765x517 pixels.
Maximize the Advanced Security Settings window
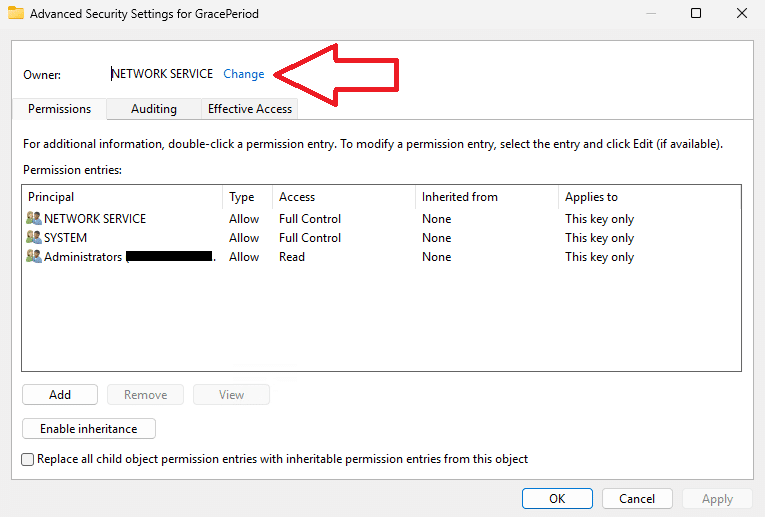tap(696, 13)
